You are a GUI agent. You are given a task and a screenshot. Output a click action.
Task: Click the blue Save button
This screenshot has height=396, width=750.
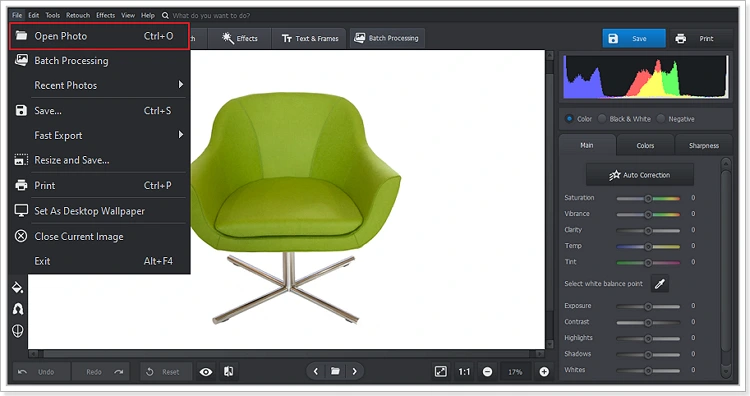coord(634,38)
